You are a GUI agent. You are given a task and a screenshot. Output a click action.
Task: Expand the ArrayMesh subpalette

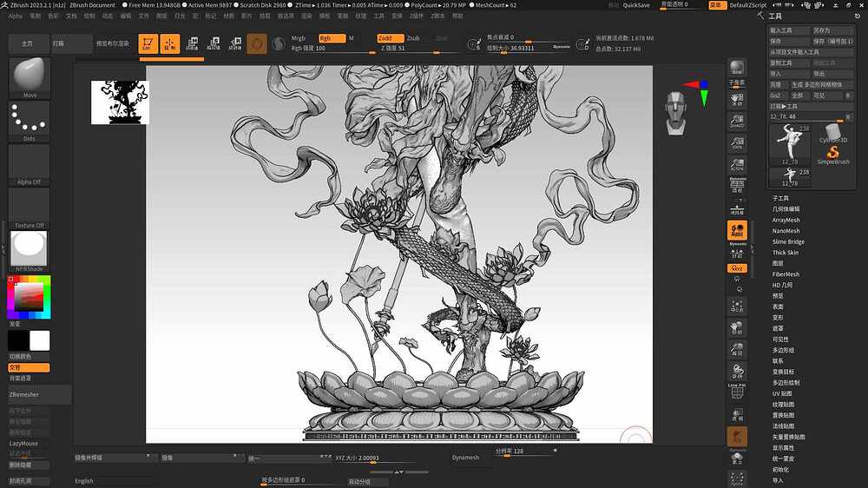pyautogui.click(x=786, y=221)
